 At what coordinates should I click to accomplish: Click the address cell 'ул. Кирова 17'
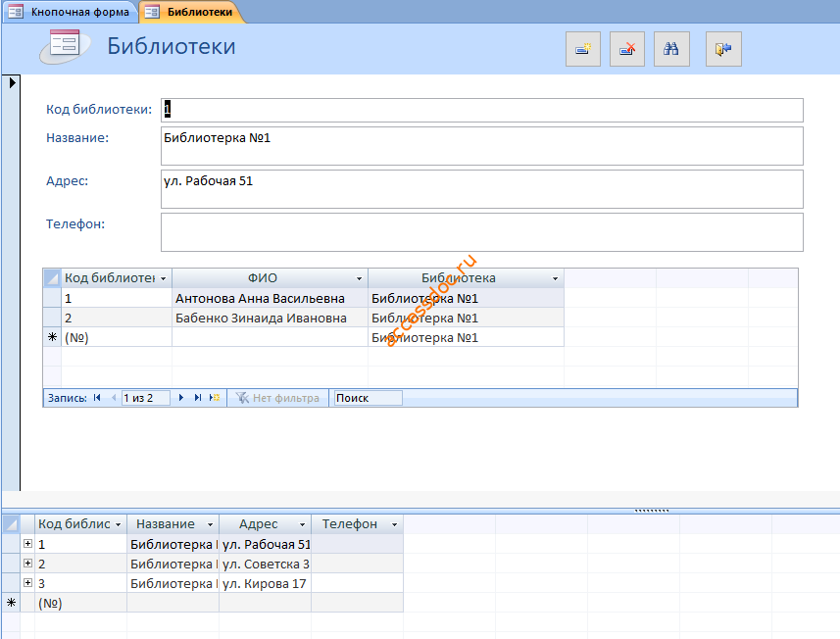click(x=266, y=583)
